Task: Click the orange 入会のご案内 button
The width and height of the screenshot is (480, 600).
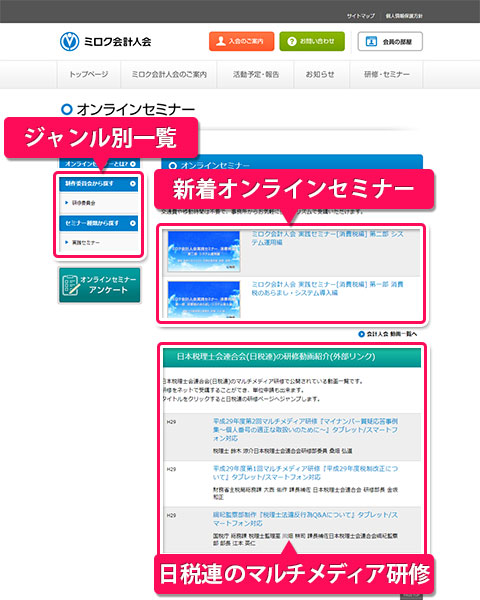Action: pos(242,41)
